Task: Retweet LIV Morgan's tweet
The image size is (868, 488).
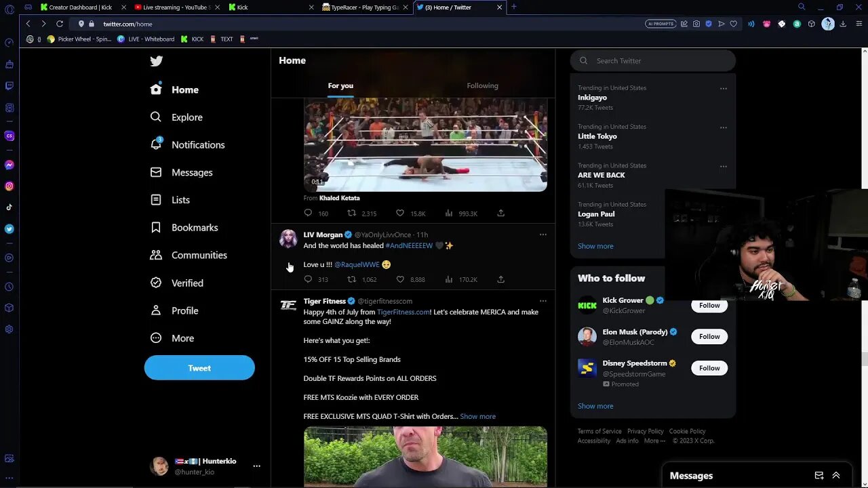Action: [352, 279]
